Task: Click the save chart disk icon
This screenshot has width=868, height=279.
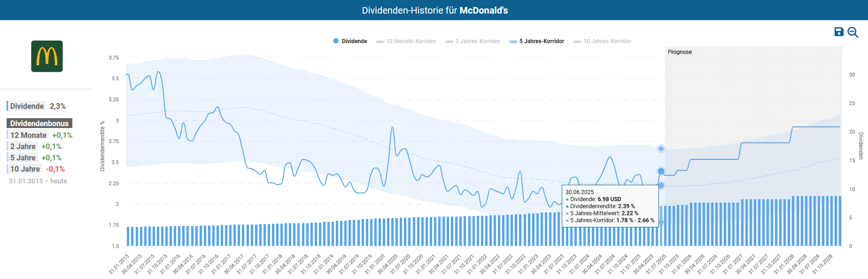Action: coord(839,32)
